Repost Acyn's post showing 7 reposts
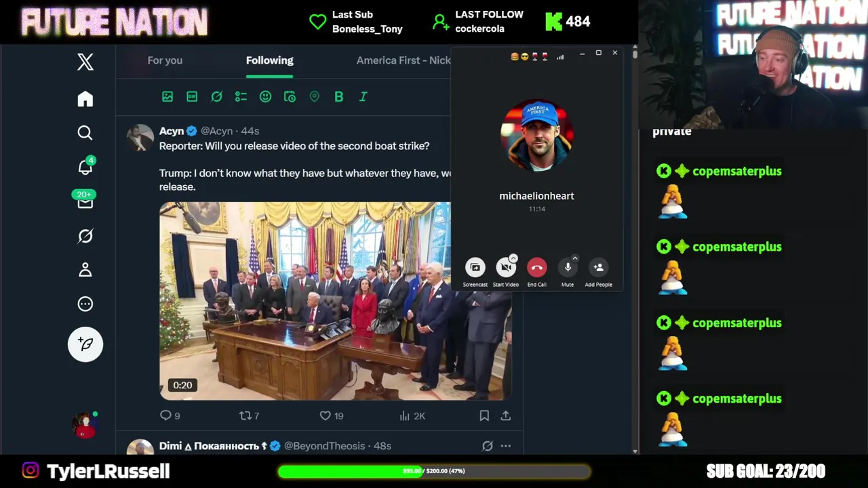This screenshot has height=488, width=868. click(x=249, y=415)
